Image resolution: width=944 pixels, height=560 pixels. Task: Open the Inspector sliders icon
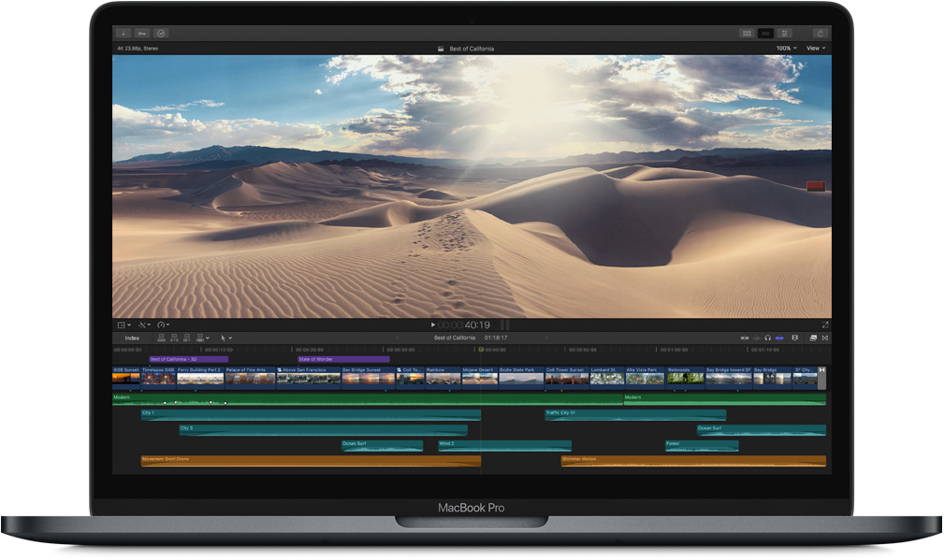[784, 33]
